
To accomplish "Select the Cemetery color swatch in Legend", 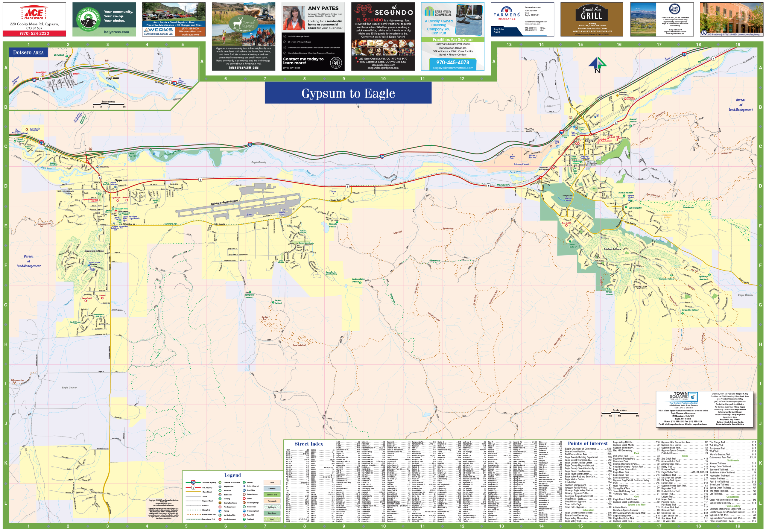I will tap(272, 489).
